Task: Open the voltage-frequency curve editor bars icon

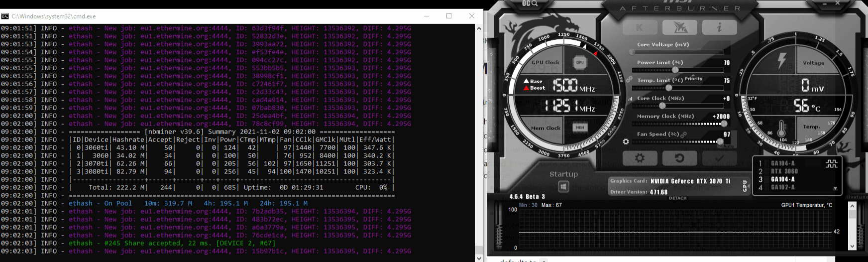Action: coord(631,99)
